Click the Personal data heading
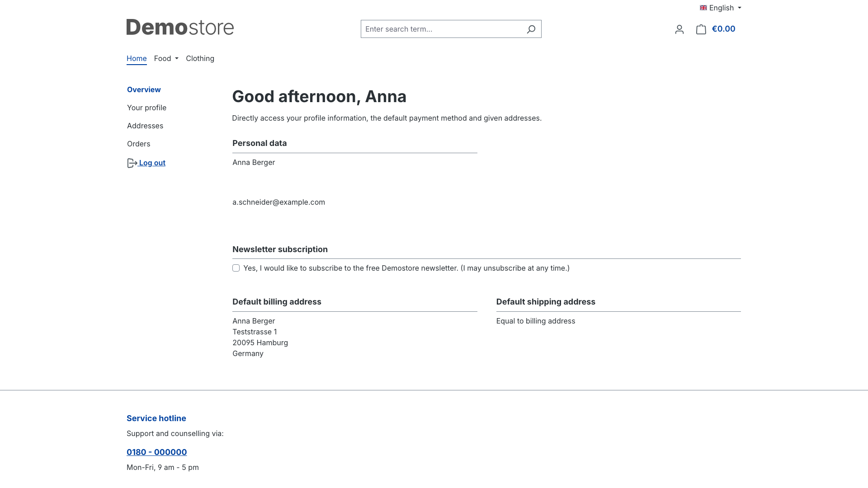The height and width of the screenshot is (488, 868). tap(259, 143)
